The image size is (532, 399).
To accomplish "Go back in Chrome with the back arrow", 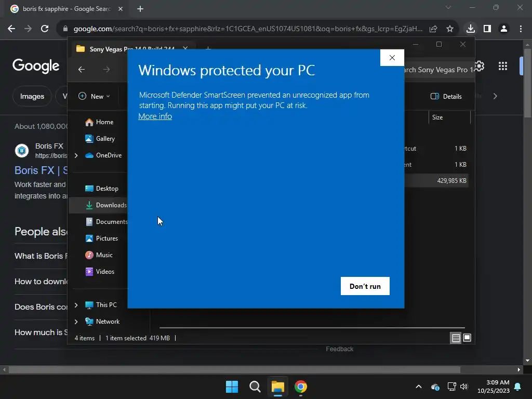I will pyautogui.click(x=11, y=29).
